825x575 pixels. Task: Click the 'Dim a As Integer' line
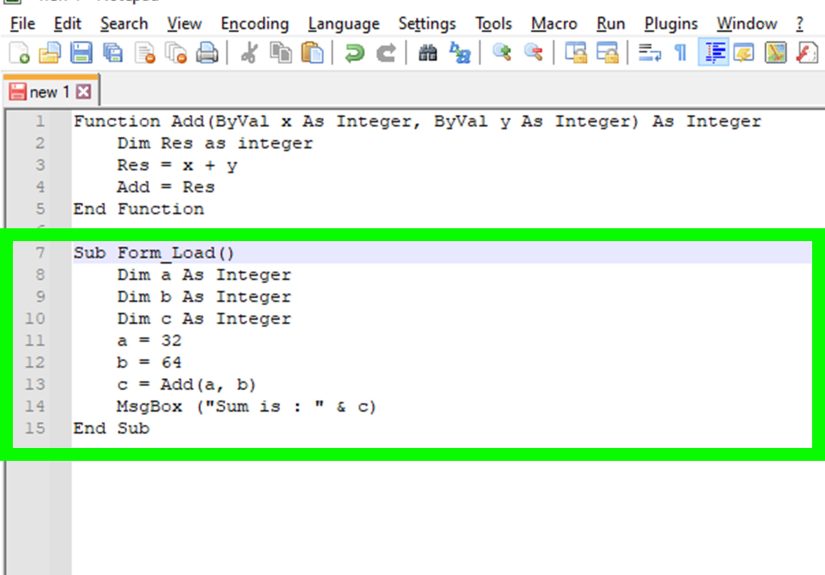click(x=204, y=275)
